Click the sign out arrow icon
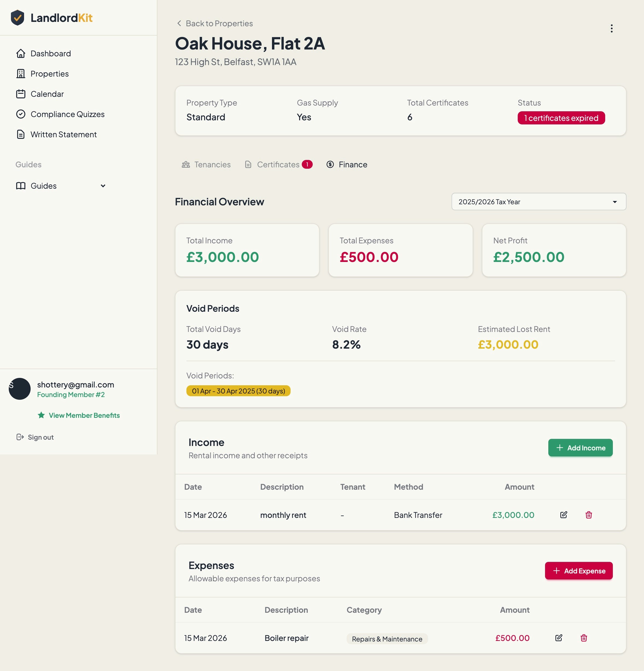This screenshot has width=644, height=671. pyautogui.click(x=20, y=437)
